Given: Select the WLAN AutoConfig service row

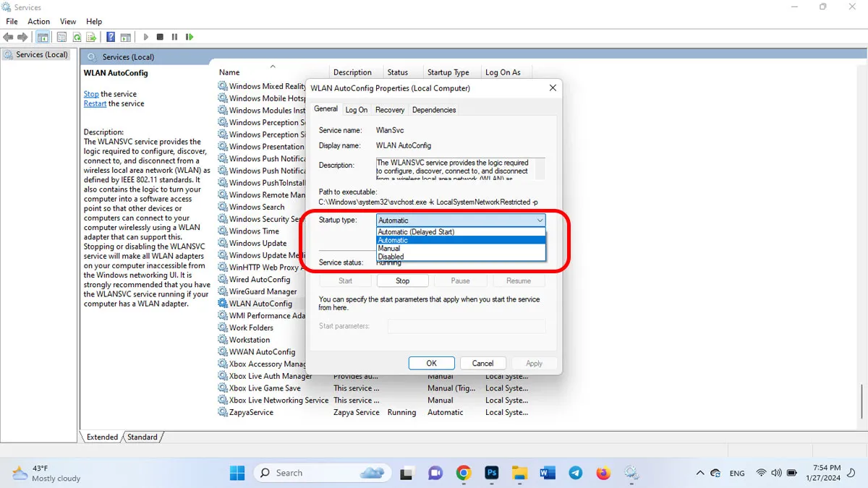Looking at the screenshot, I should [261, 304].
